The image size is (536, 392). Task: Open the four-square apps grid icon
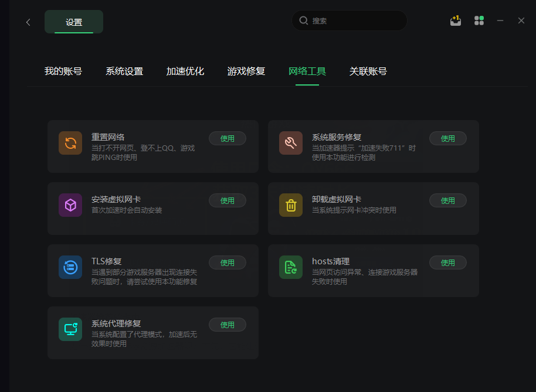[479, 21]
